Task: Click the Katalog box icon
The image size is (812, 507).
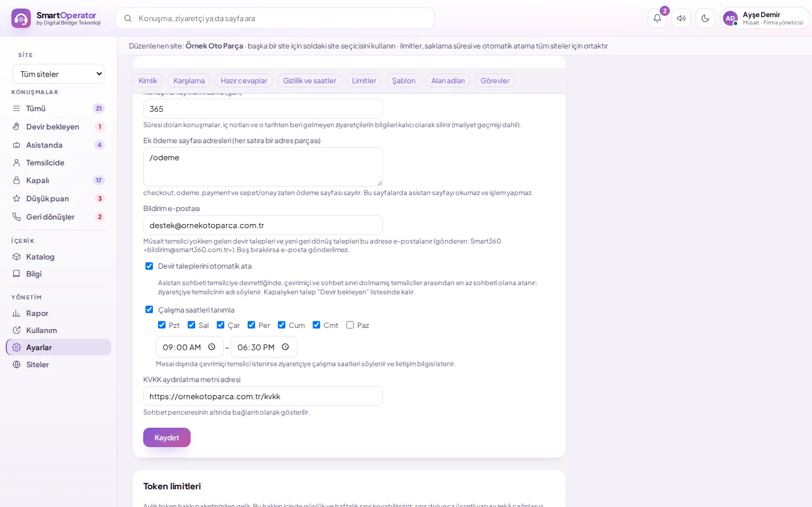Action: [x=17, y=257]
